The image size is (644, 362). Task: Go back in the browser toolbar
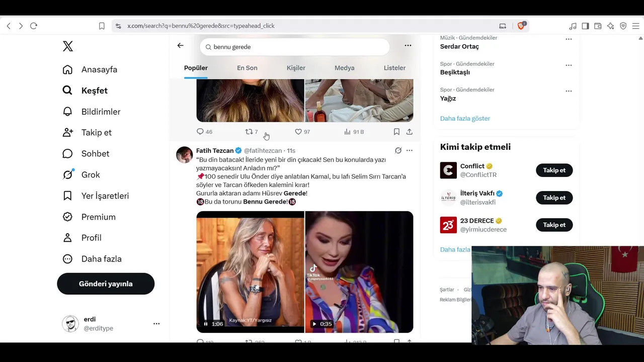[x=9, y=26]
